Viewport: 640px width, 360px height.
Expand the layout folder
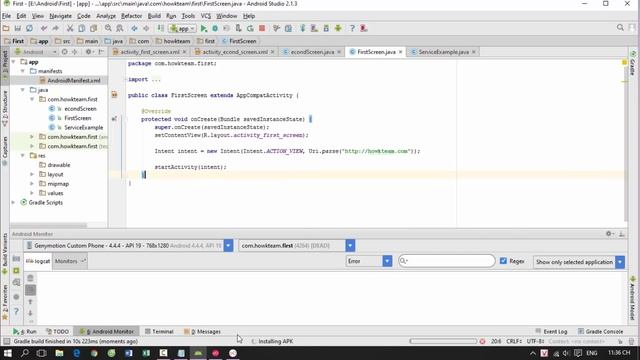click(x=32, y=174)
